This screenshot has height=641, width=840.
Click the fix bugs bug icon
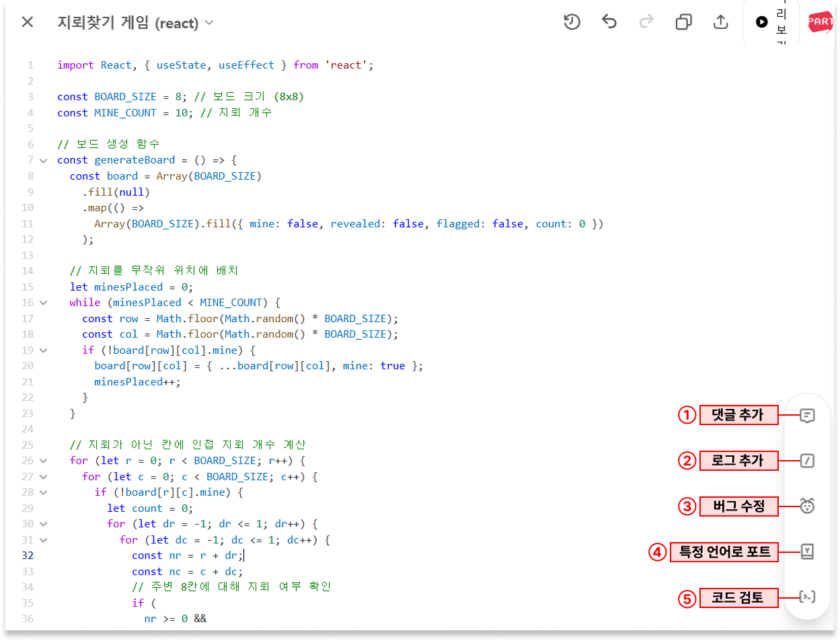[x=807, y=506]
